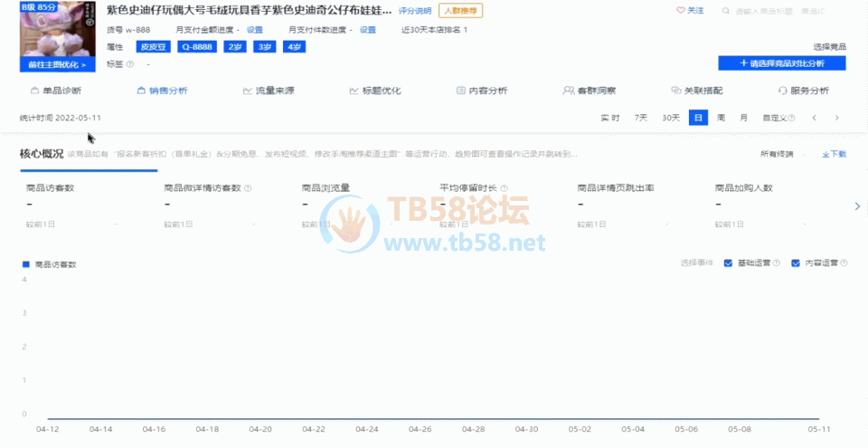
Task: Toggle the 内容运营 checkbox
Action: coord(796,262)
